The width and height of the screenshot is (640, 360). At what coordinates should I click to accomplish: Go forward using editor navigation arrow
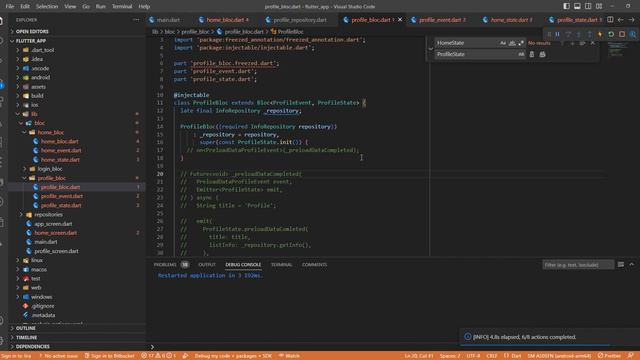631,20
